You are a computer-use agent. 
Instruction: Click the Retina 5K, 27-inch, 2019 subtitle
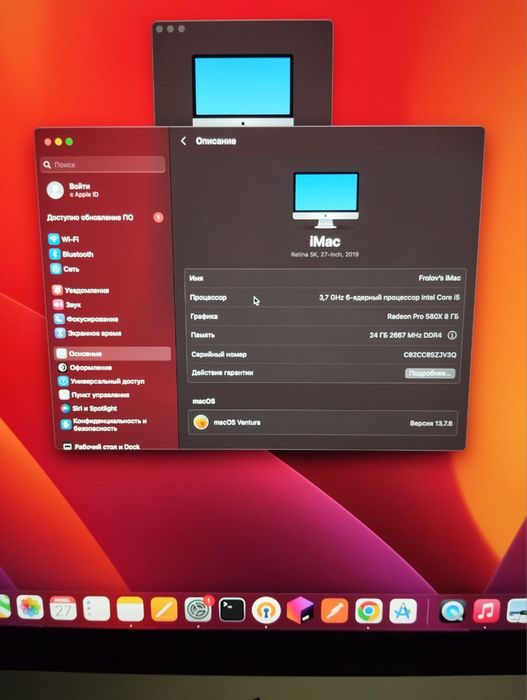pyautogui.click(x=325, y=254)
